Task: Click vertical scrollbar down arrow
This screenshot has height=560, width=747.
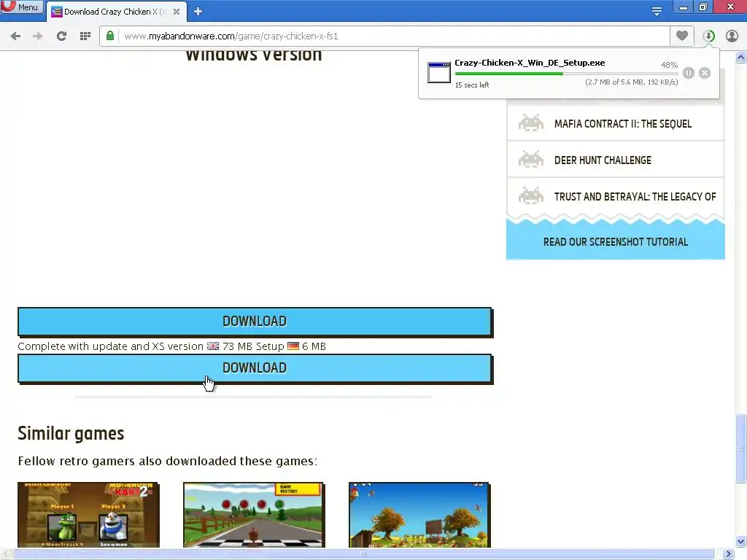Action: pos(741,542)
